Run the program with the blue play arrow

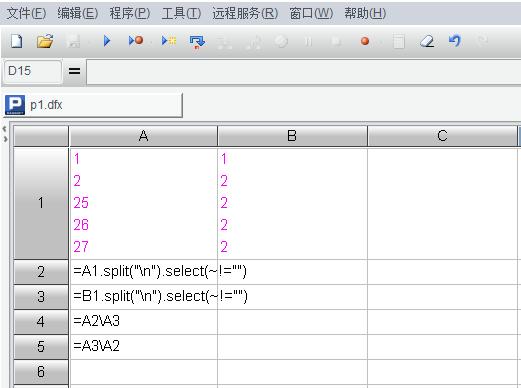click(107, 41)
